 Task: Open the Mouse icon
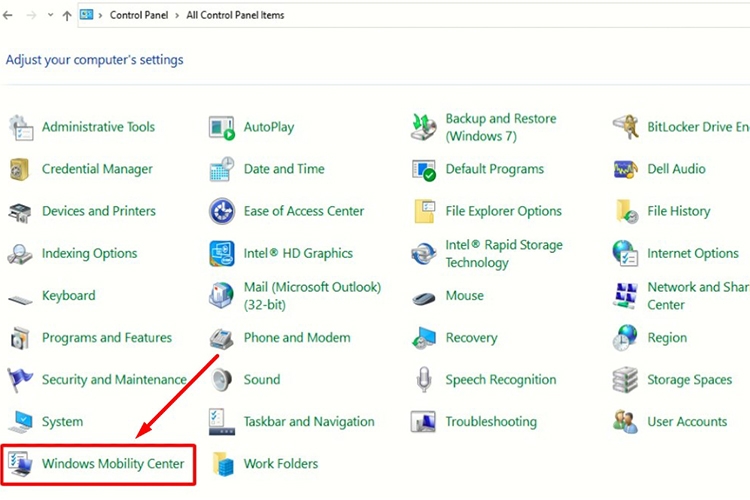(424, 298)
